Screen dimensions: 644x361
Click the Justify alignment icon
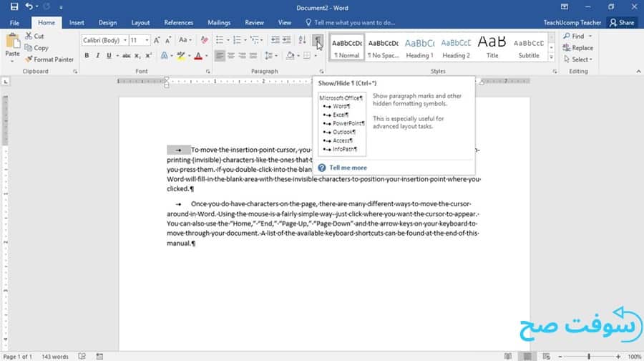[253, 55]
